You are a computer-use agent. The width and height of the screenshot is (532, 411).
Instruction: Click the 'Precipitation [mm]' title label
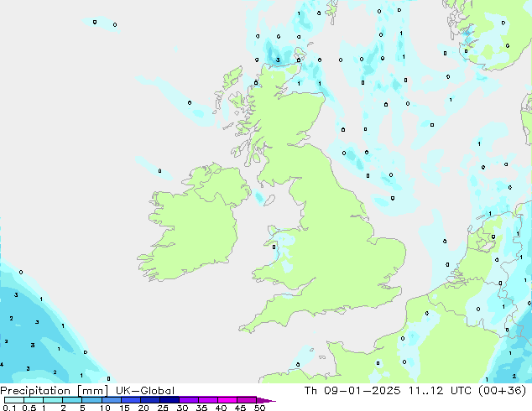tap(55, 391)
